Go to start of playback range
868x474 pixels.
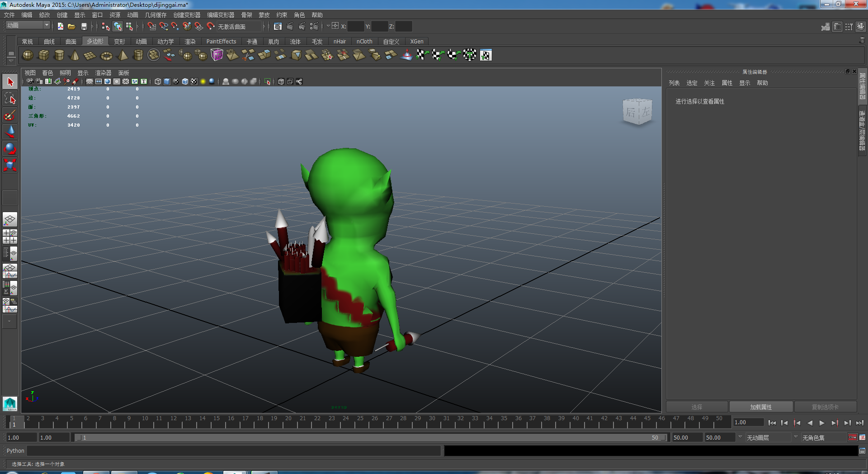[772, 423]
